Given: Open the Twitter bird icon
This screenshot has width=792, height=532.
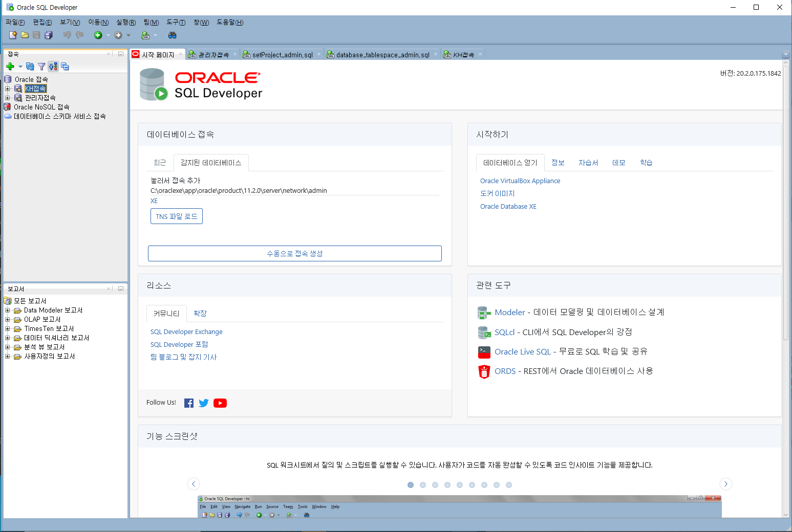Looking at the screenshot, I should 204,403.
